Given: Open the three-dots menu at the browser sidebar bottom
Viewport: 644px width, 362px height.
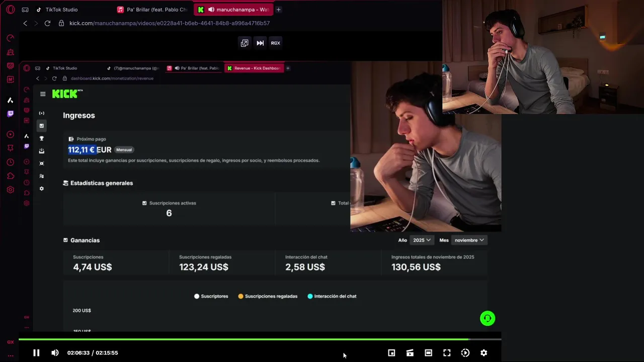Looking at the screenshot, I should click(10, 355).
